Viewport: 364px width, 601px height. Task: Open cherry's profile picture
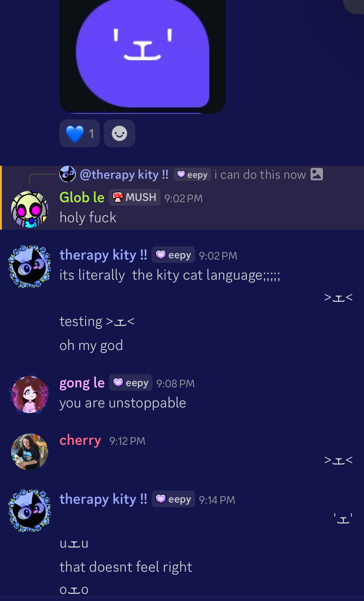pos(30,452)
